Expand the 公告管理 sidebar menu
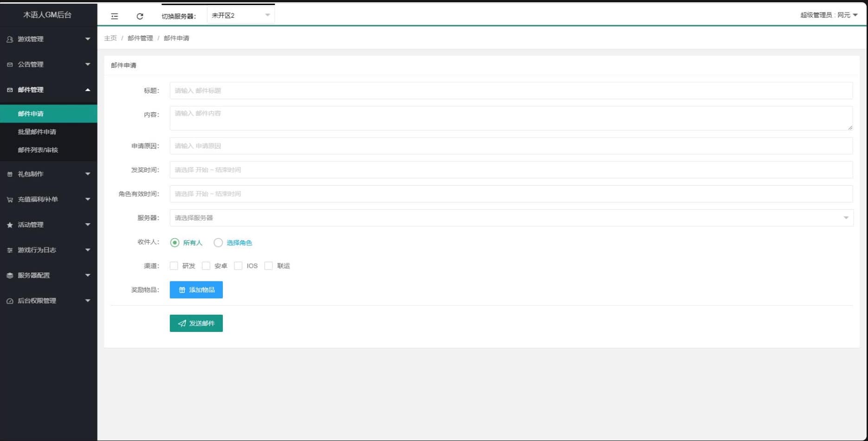The width and height of the screenshot is (868, 441). tap(49, 65)
